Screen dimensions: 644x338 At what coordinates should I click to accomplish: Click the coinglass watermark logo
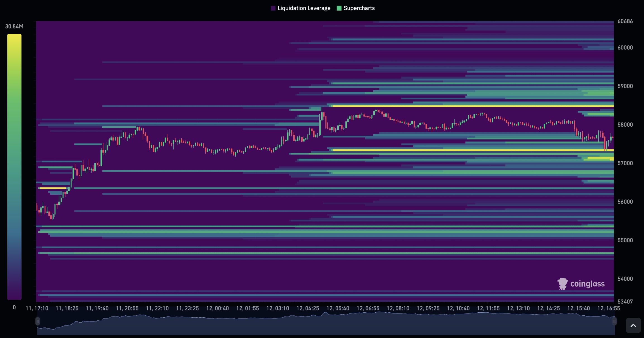581,284
